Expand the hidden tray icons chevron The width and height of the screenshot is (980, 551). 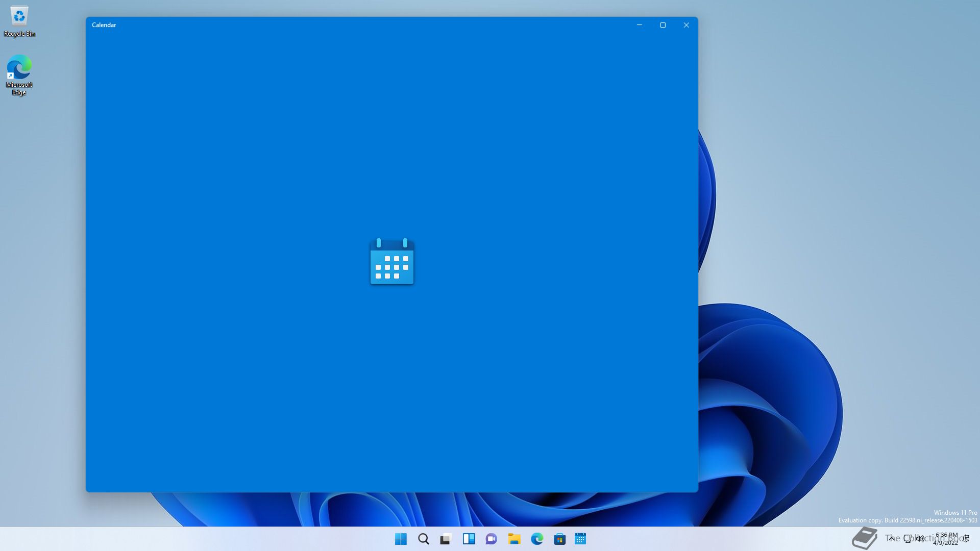[x=891, y=538]
